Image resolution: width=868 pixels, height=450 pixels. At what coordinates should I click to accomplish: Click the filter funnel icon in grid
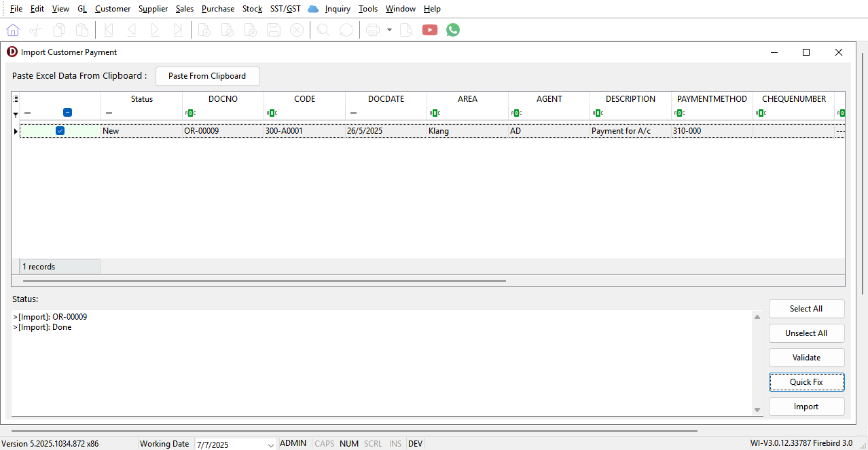coord(16,115)
